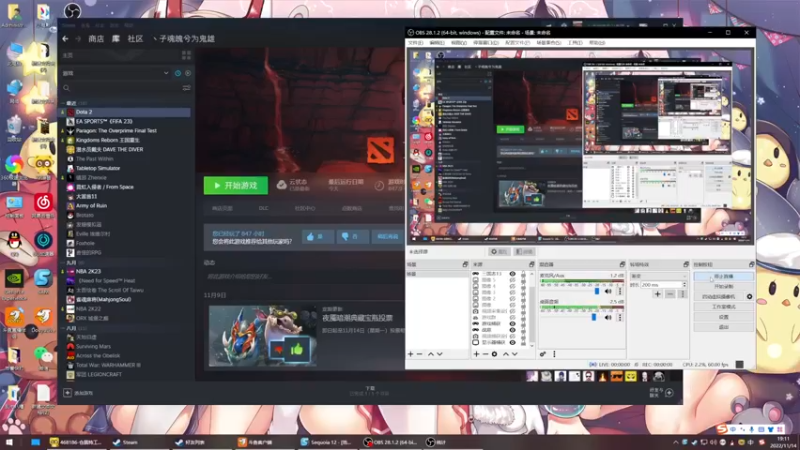800x450 pixels.
Task: Click Stop Streaming button in OBS
Action: (723, 276)
